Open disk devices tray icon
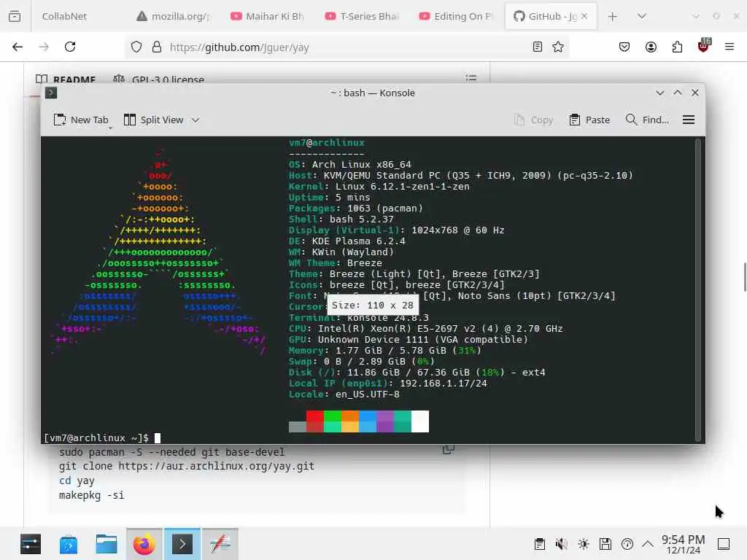The width and height of the screenshot is (747, 560). (605, 544)
